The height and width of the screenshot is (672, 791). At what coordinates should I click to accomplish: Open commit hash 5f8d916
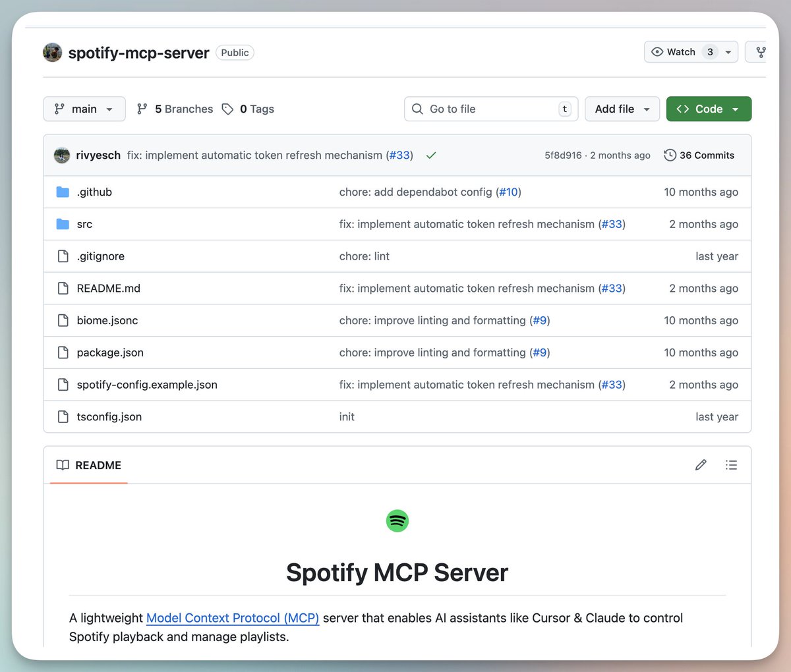[563, 155]
